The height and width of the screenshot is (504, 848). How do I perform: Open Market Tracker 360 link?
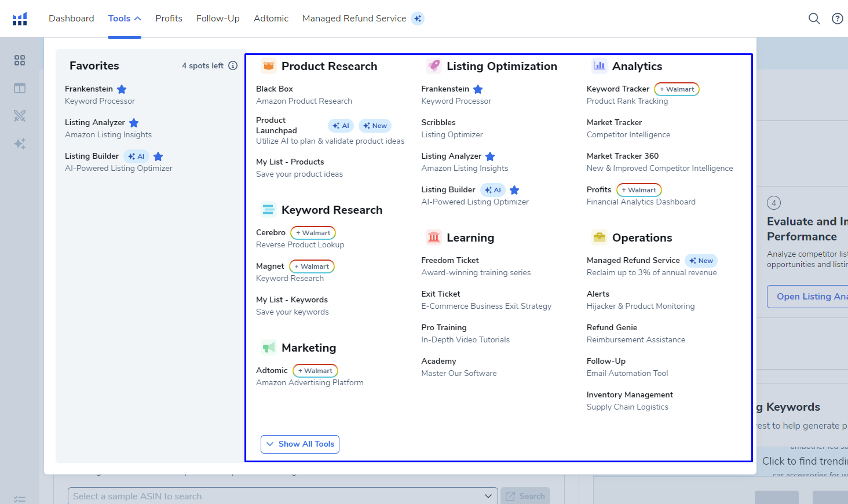pyautogui.click(x=623, y=156)
